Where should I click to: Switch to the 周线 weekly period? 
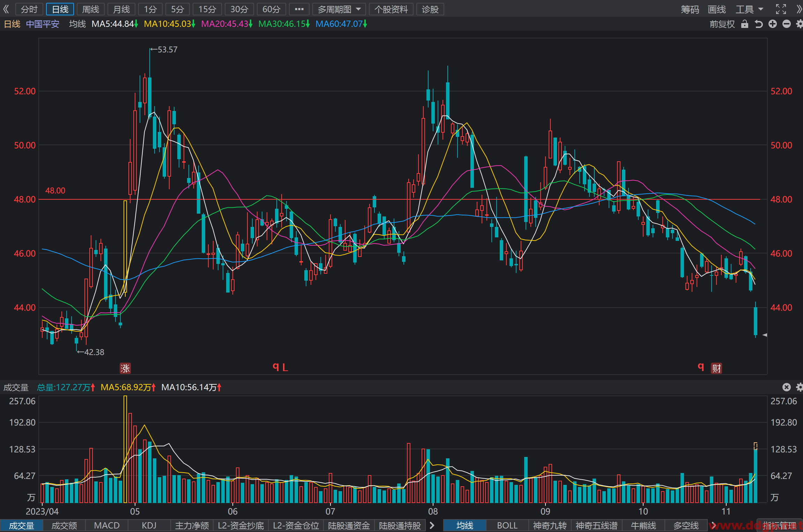[91, 9]
